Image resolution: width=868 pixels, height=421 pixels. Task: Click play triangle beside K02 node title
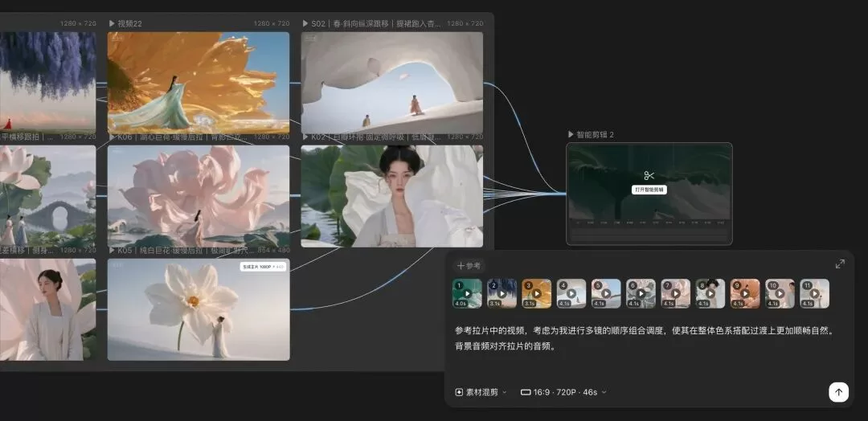tap(305, 137)
